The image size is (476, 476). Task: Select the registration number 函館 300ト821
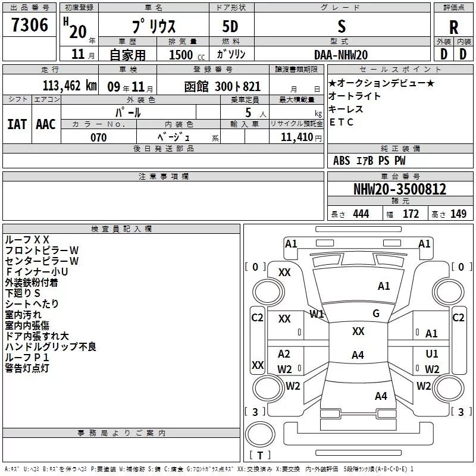point(222,87)
